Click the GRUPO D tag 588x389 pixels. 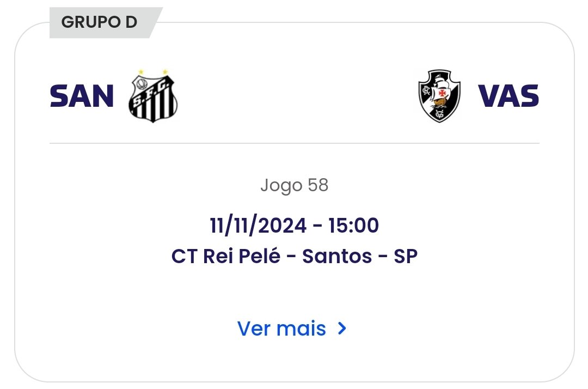click(100, 23)
